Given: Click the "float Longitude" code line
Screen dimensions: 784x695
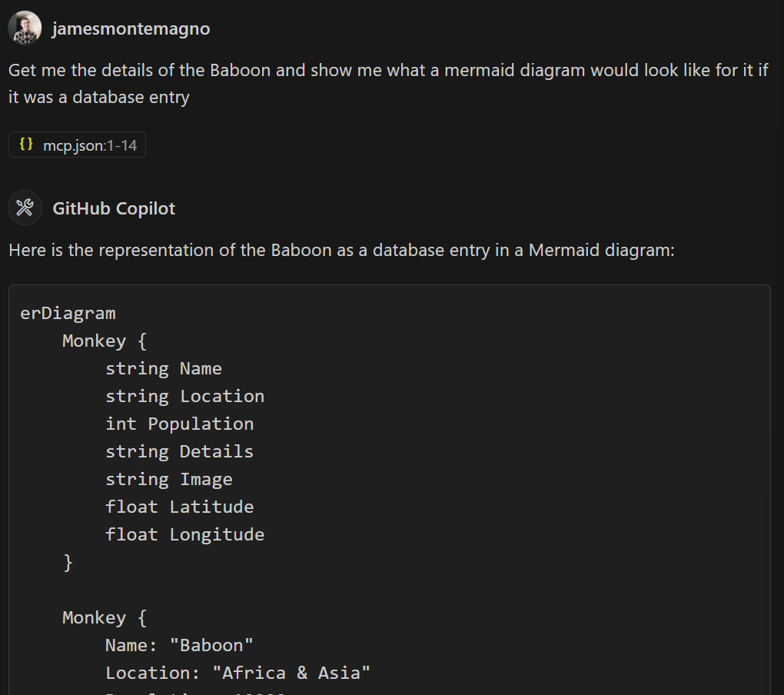Looking at the screenshot, I should [x=184, y=535].
